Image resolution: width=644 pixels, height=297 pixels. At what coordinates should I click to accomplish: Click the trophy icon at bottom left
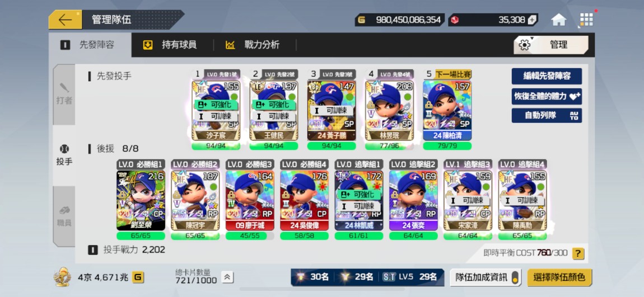pos(62,277)
